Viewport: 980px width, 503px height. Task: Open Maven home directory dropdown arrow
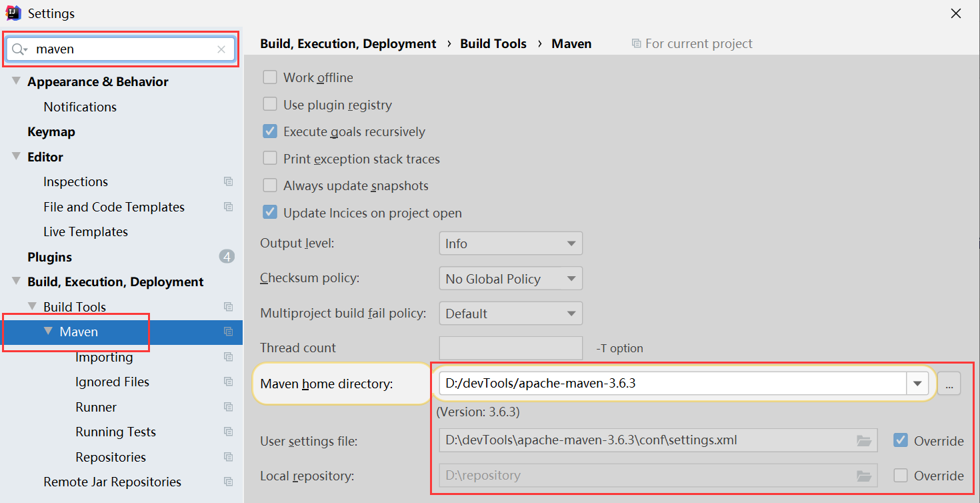click(x=917, y=383)
